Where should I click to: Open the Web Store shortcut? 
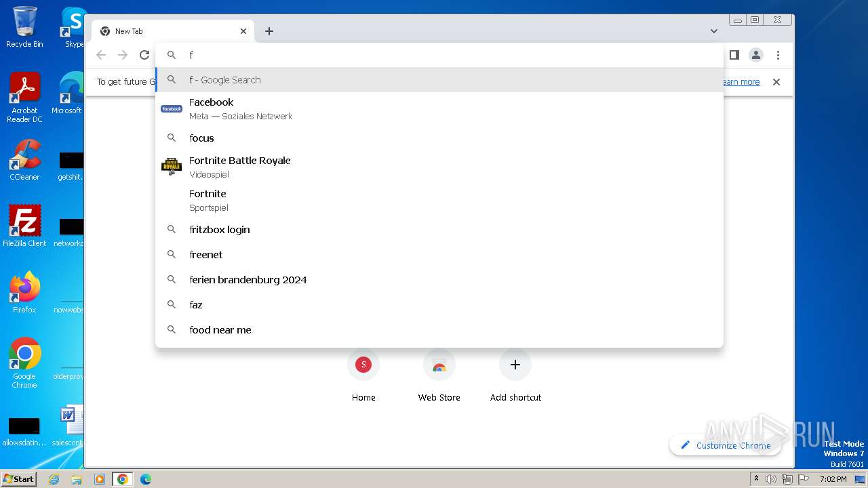point(439,376)
